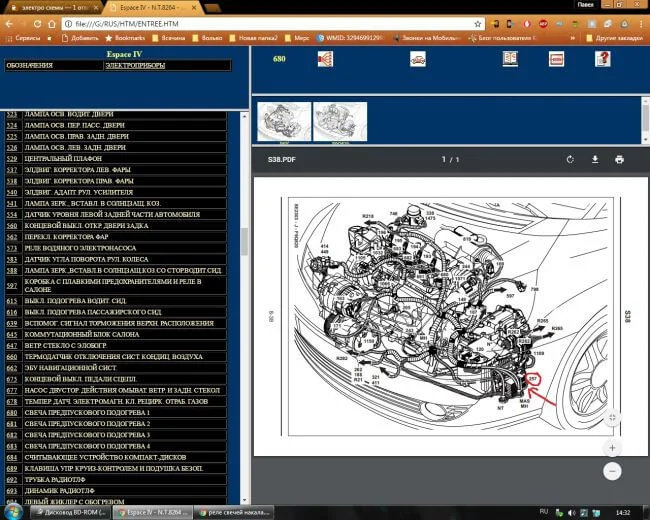Image resolution: width=650 pixels, height=520 pixels.
Task: Click the speaker horn icon beside 680
Action: (x=325, y=59)
